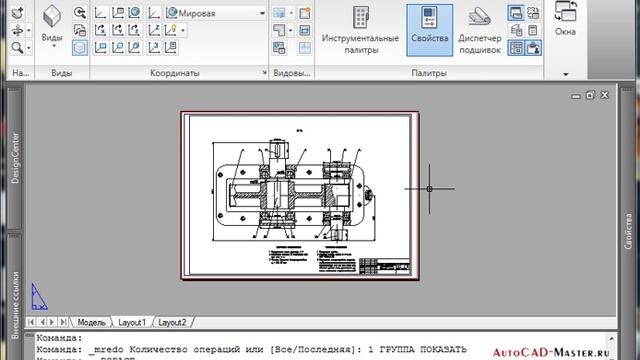Open Окна window switching button
The image size is (640, 360).
pyautogui.click(x=565, y=19)
